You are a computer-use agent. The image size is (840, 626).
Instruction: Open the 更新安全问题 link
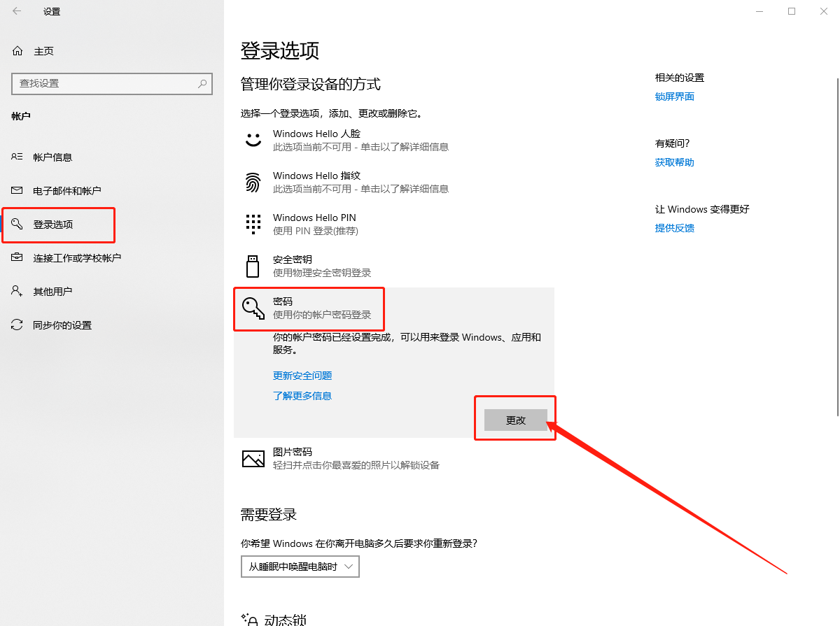(302, 376)
